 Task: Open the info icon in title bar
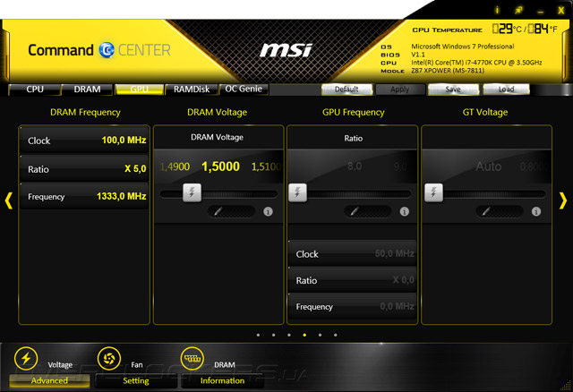[497, 10]
